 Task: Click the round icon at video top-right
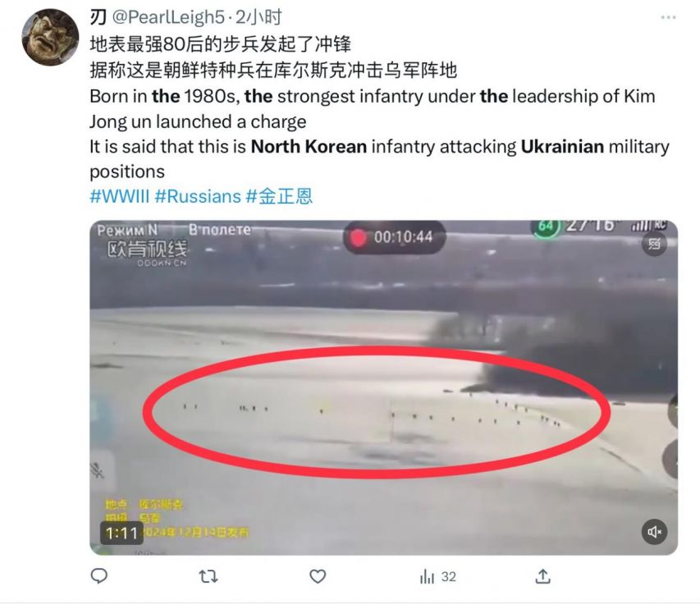(x=654, y=244)
